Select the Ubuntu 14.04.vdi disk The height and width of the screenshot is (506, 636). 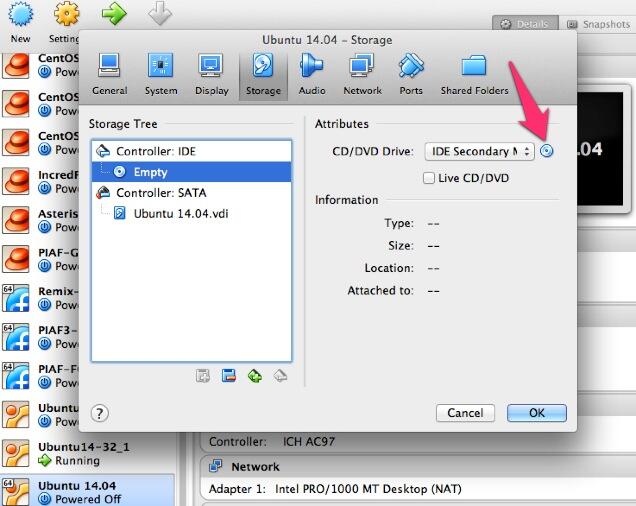[191, 213]
